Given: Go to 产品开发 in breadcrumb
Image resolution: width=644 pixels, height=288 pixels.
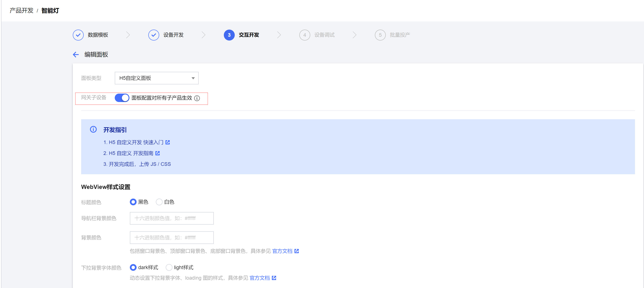Looking at the screenshot, I should click(x=21, y=10).
